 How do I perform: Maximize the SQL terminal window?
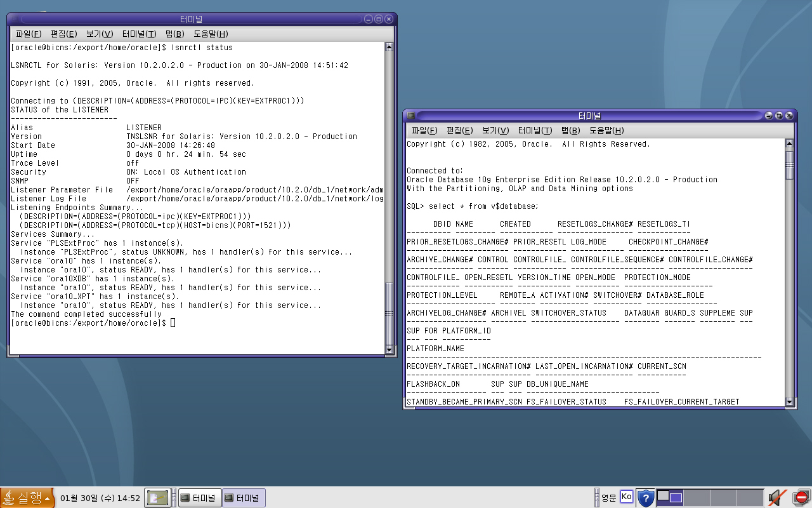click(778, 116)
